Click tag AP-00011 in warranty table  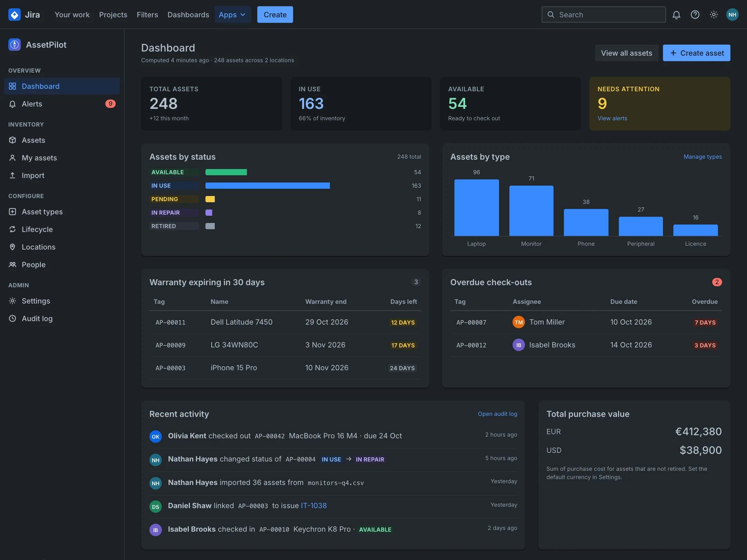[170, 322]
